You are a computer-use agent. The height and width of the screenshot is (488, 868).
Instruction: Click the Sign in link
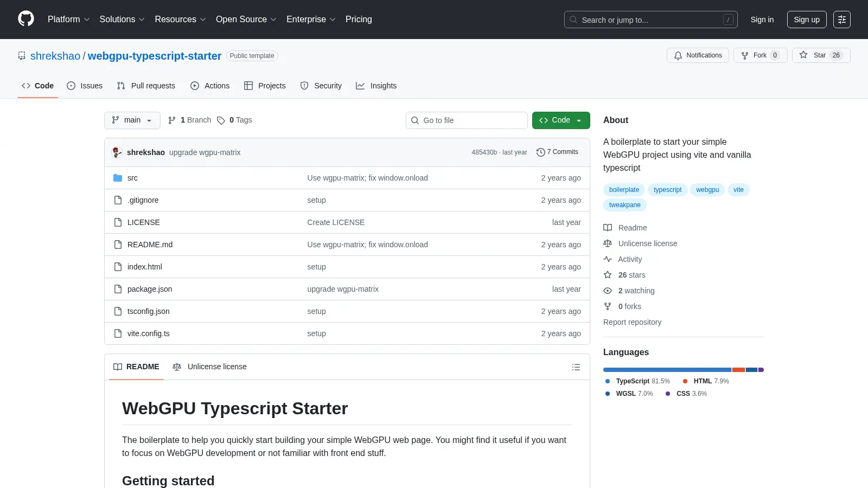[762, 20]
